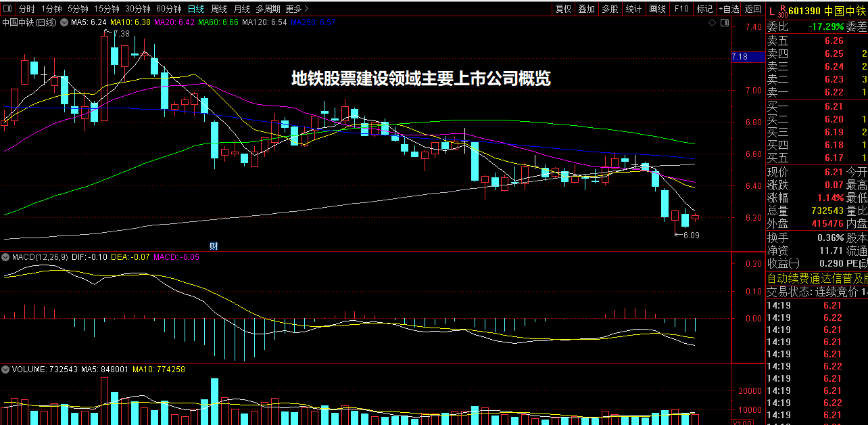Viewport: 868px width, 425px height.
Task: Click the L margin-trading badge in the header
Action: click(772, 11)
